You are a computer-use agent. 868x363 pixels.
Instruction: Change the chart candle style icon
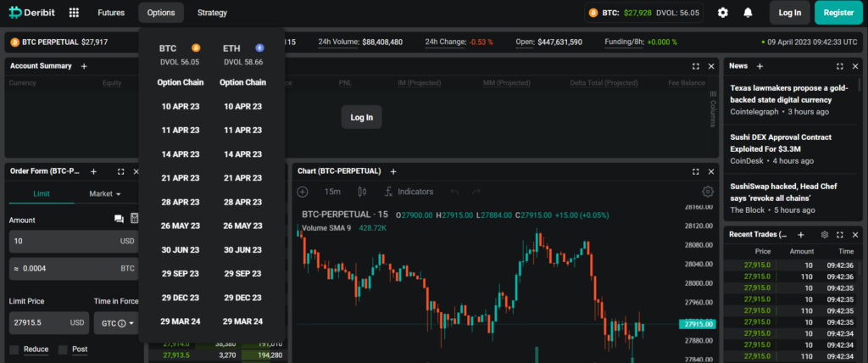click(363, 192)
